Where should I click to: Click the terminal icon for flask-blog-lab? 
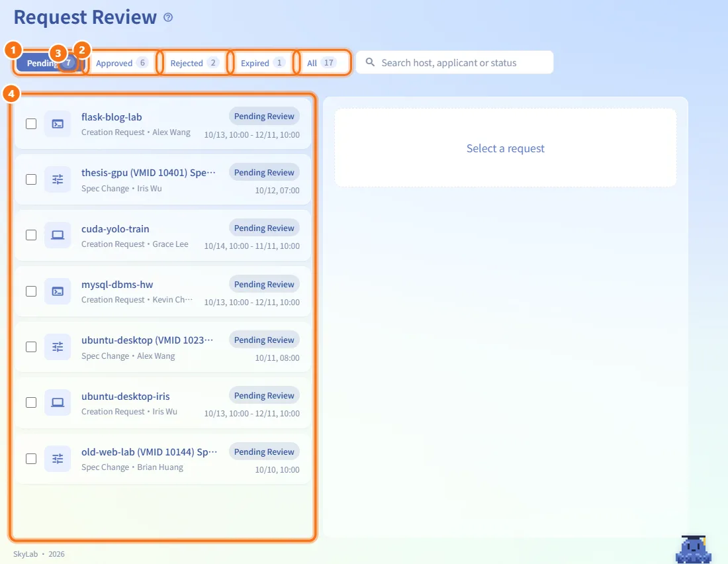pyautogui.click(x=58, y=124)
